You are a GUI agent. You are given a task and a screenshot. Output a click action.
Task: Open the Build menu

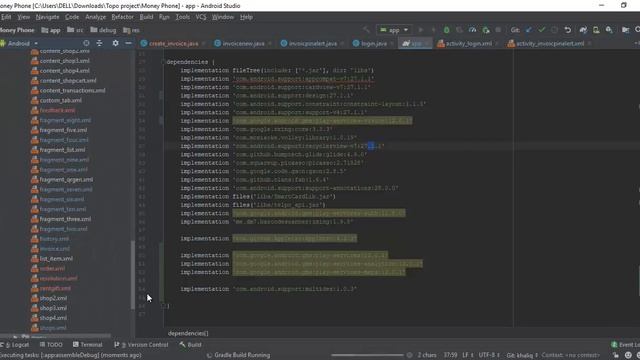tap(146, 17)
